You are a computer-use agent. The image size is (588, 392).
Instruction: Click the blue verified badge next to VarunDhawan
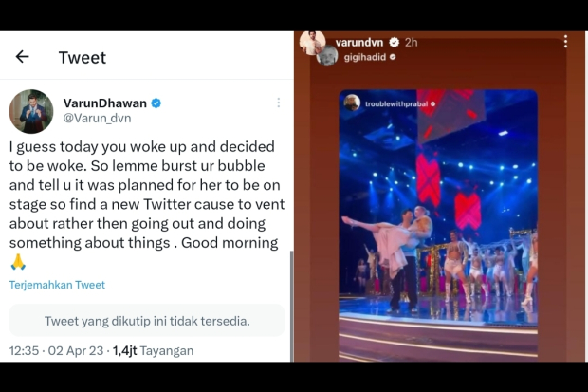[x=156, y=103]
